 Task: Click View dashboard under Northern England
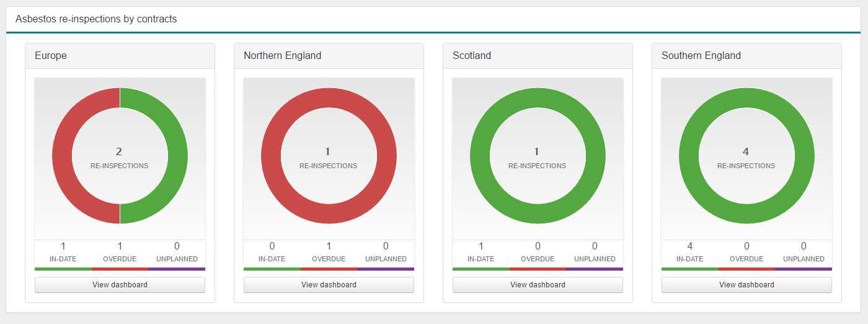point(329,285)
